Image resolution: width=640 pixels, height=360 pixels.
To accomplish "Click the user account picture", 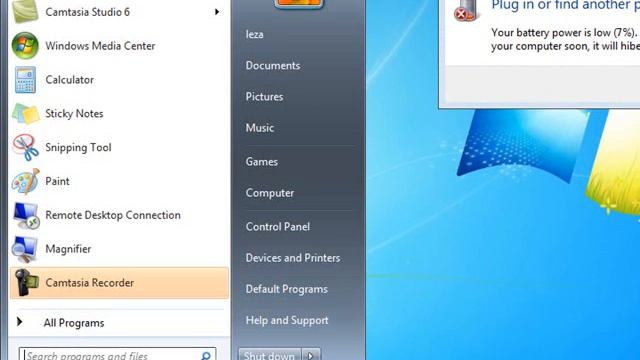I will pyautogui.click(x=299, y=4).
